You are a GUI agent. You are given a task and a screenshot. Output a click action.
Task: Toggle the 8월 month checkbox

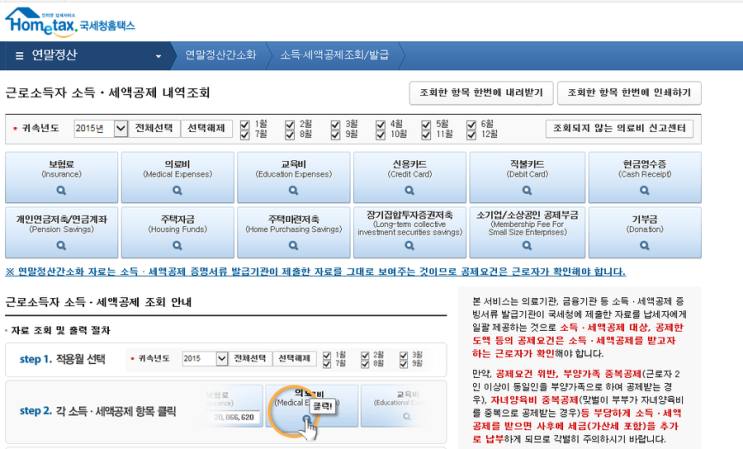tap(290, 135)
